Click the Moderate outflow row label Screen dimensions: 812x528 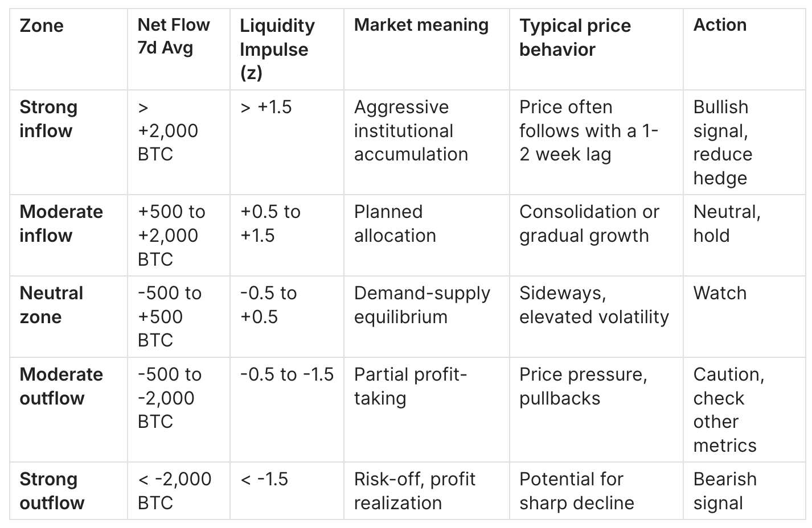61,386
